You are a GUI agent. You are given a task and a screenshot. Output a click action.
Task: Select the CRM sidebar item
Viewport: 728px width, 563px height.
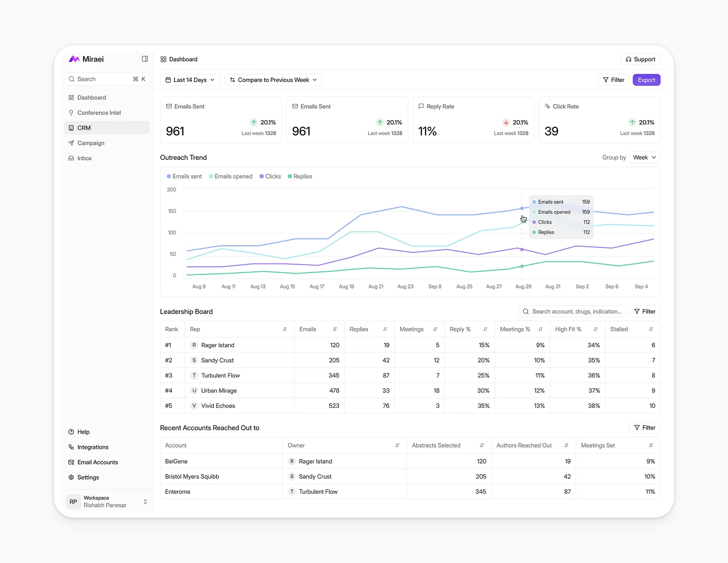84,128
